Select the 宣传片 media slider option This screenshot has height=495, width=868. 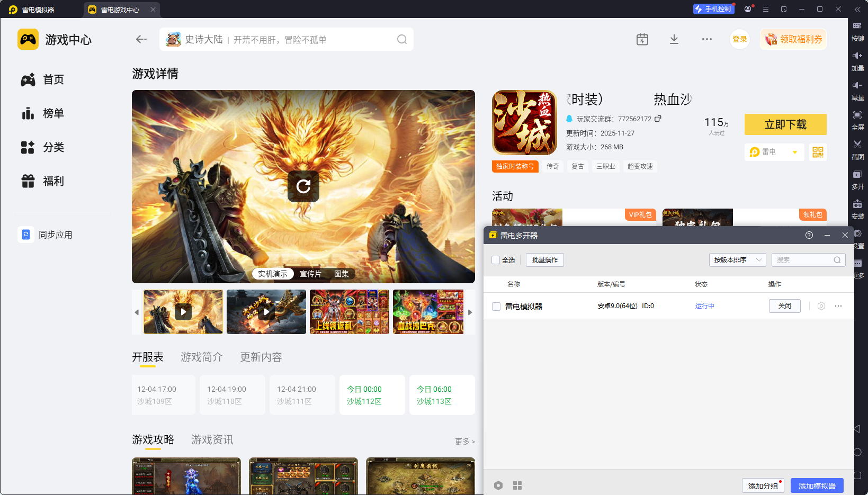pyautogui.click(x=310, y=274)
